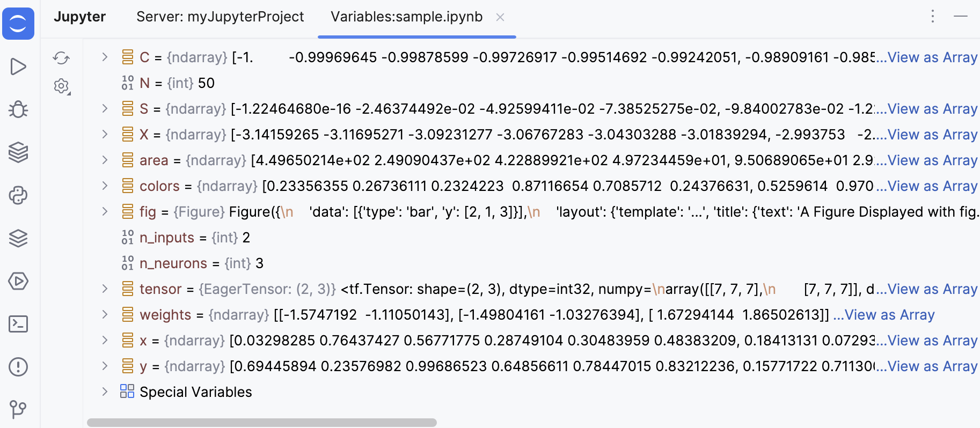Screen dimensions: 980x428
Task: Expand the weights ndarray node
Action: (105, 314)
